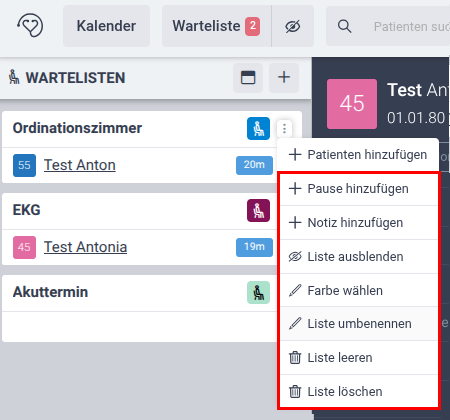
Task: Click the heart stethoscope logo icon
Action: [x=30, y=25]
